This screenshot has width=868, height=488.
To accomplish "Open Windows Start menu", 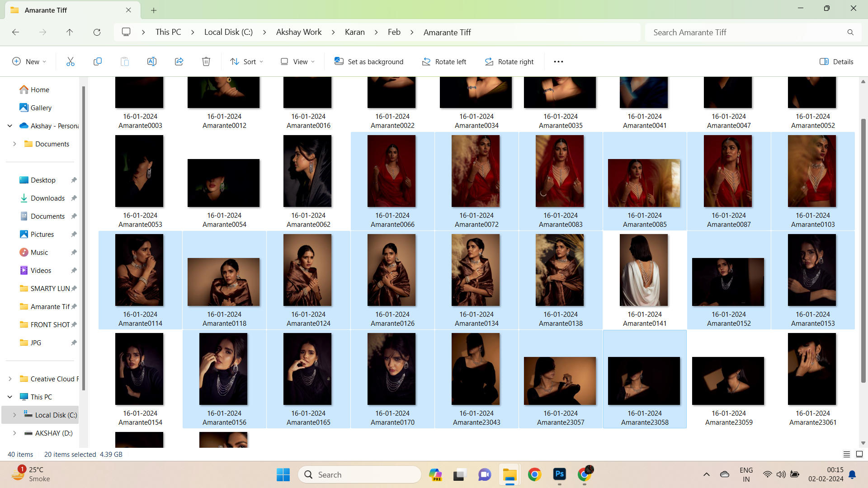I will tap(283, 474).
